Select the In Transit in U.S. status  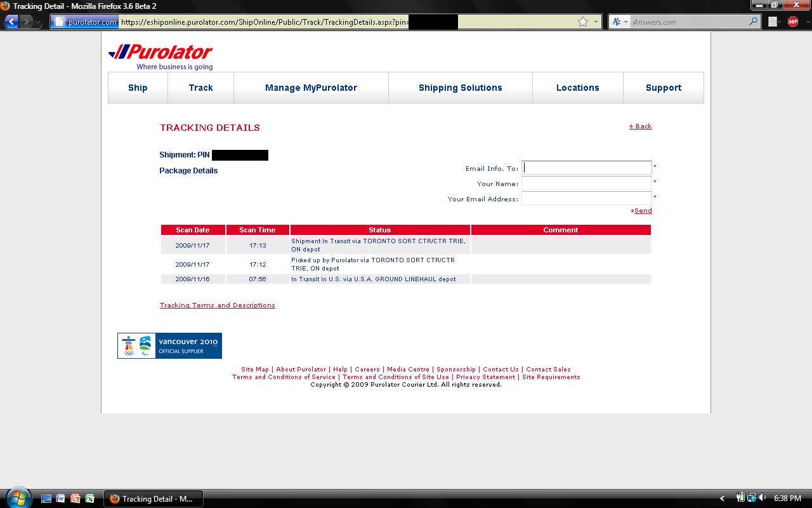pos(374,279)
